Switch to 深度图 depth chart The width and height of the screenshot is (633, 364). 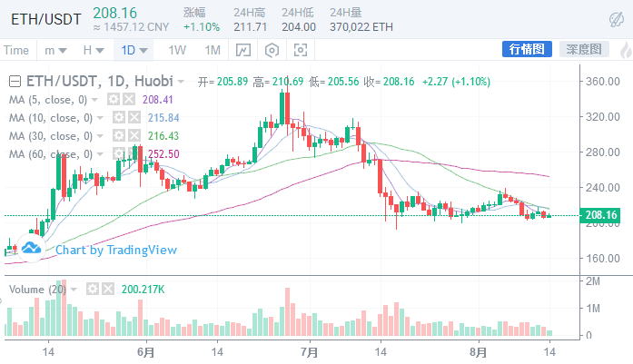pos(581,49)
